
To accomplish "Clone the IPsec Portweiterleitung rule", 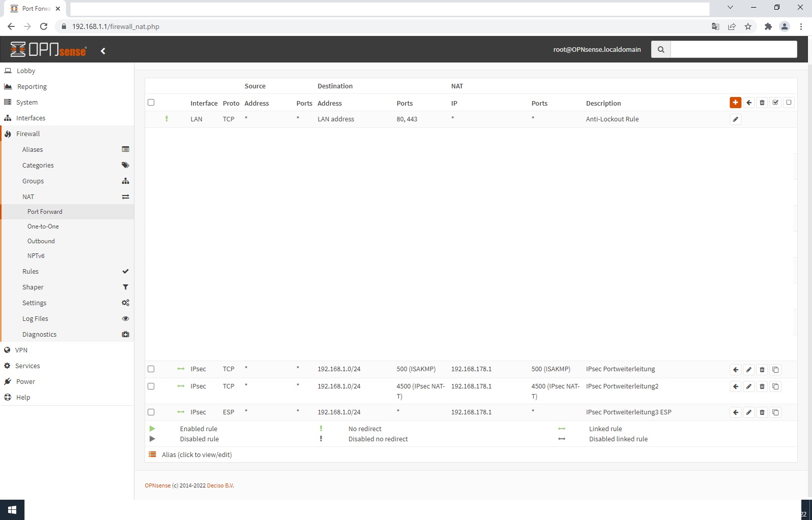I will pyautogui.click(x=775, y=370).
